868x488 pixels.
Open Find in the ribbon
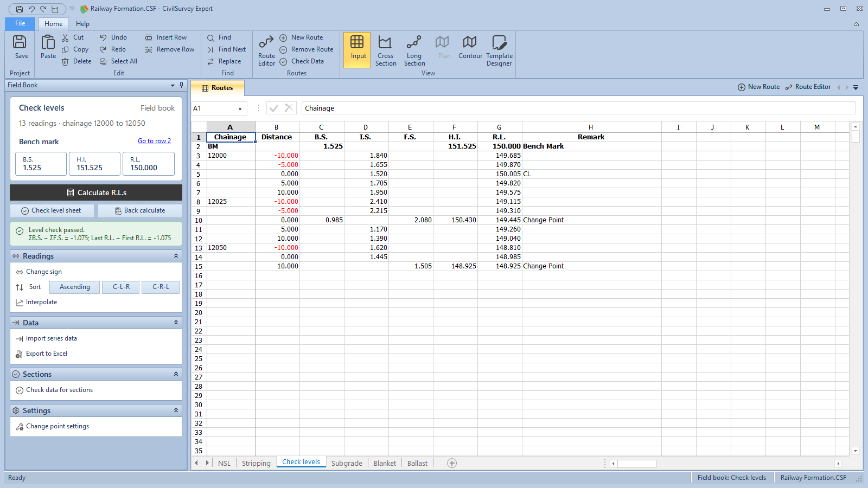pos(219,37)
